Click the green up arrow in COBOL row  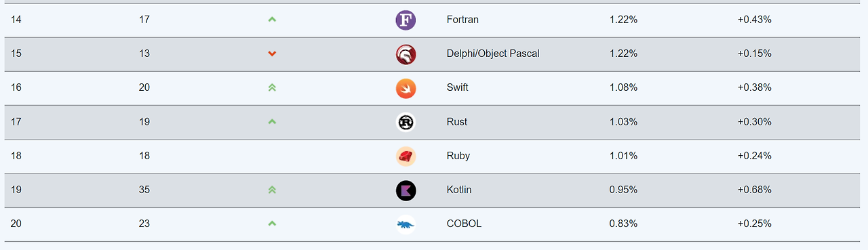coord(272,224)
